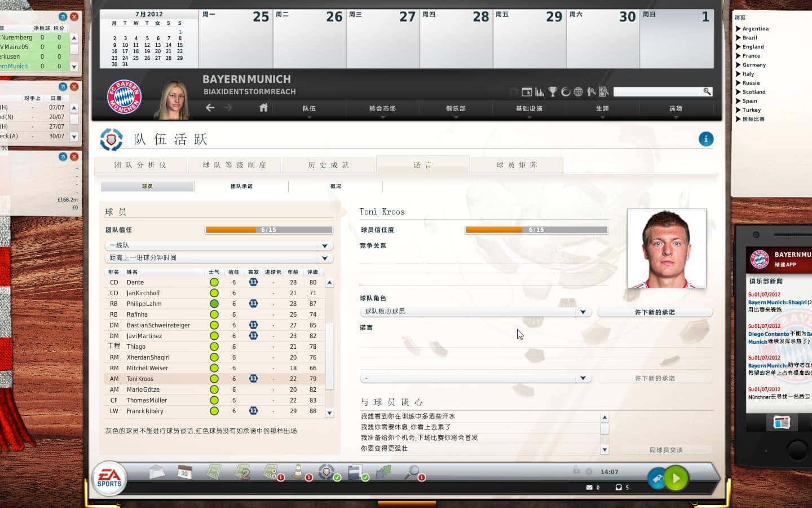Switch to the 球队等级制度 tab
The height and width of the screenshot is (508, 812).
tap(235, 165)
